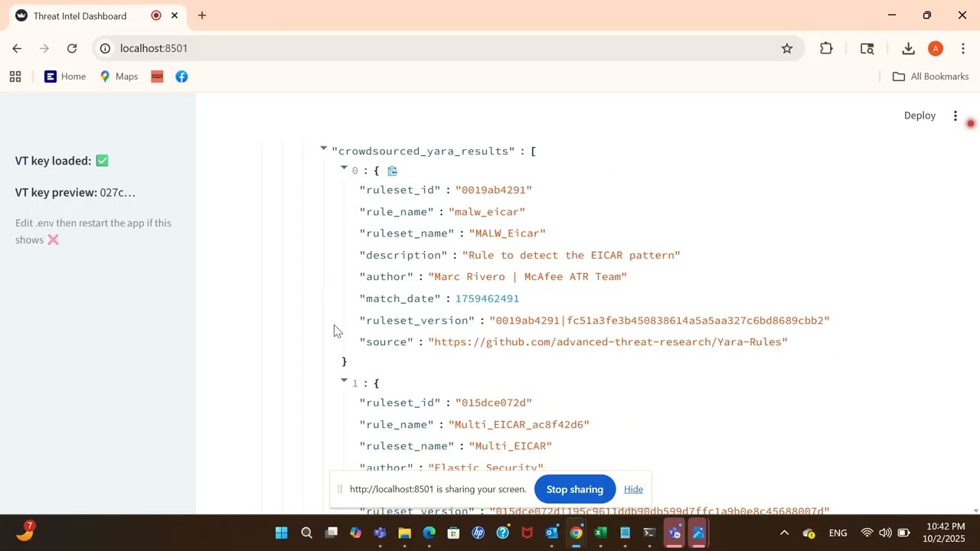Open the Chrome extensions menu
The image size is (980, 551).
(826, 48)
